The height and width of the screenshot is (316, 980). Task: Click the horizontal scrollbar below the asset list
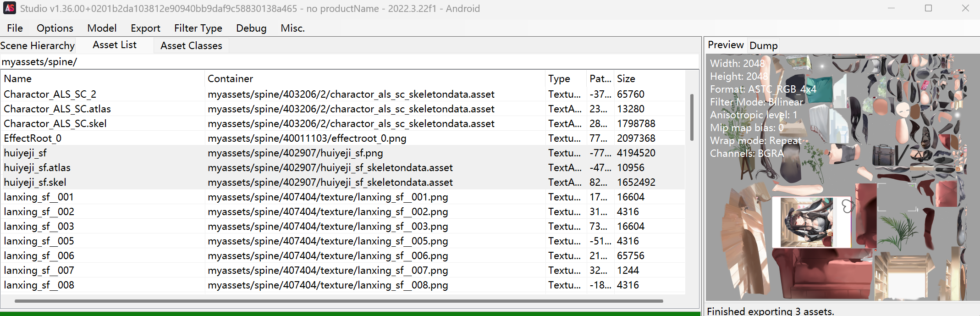[338, 301]
